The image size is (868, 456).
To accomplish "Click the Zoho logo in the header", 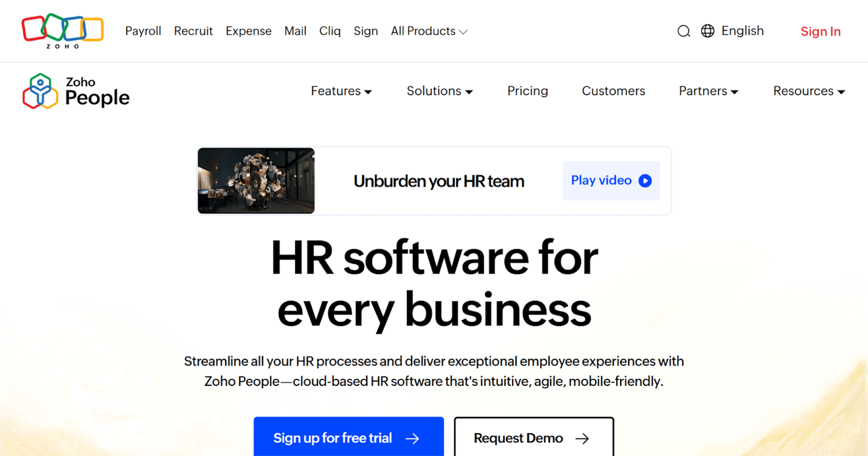I will [x=63, y=31].
